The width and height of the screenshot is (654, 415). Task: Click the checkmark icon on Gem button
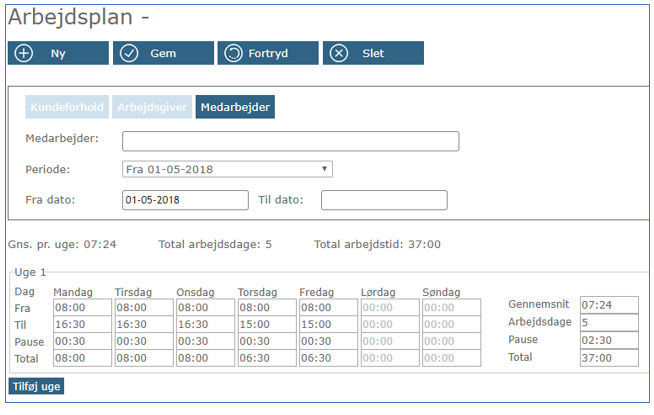(129, 53)
